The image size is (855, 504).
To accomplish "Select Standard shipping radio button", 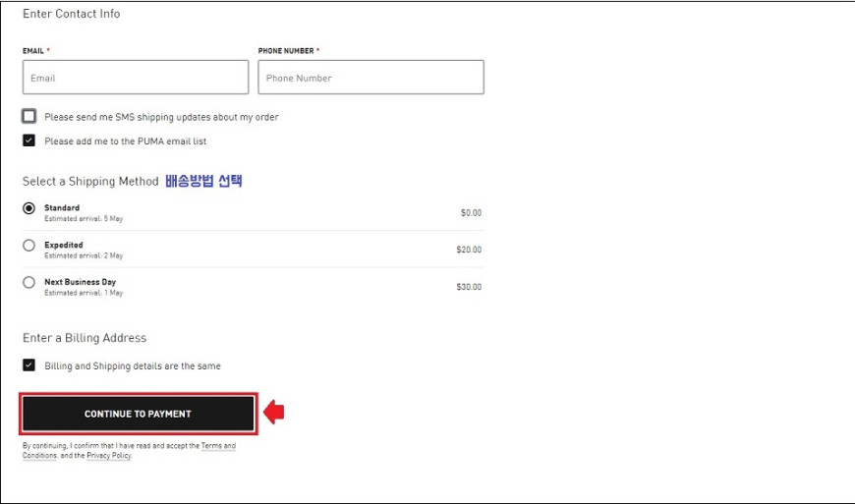I will [28, 208].
